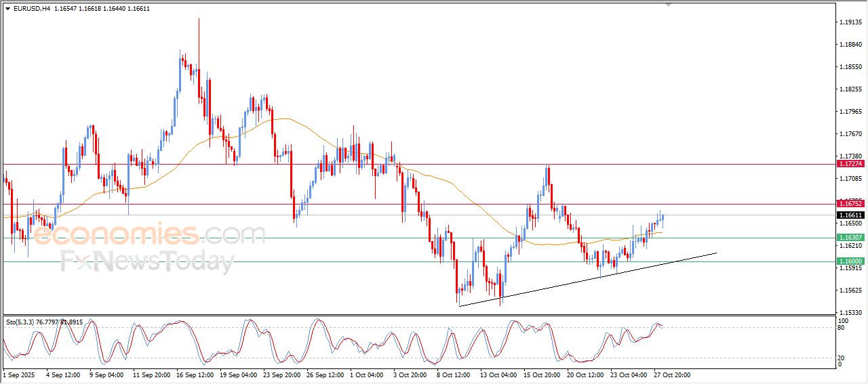Image resolution: width=868 pixels, height=384 pixels.
Task: Click the FxNewsToday watermark logo
Action: coord(147,261)
